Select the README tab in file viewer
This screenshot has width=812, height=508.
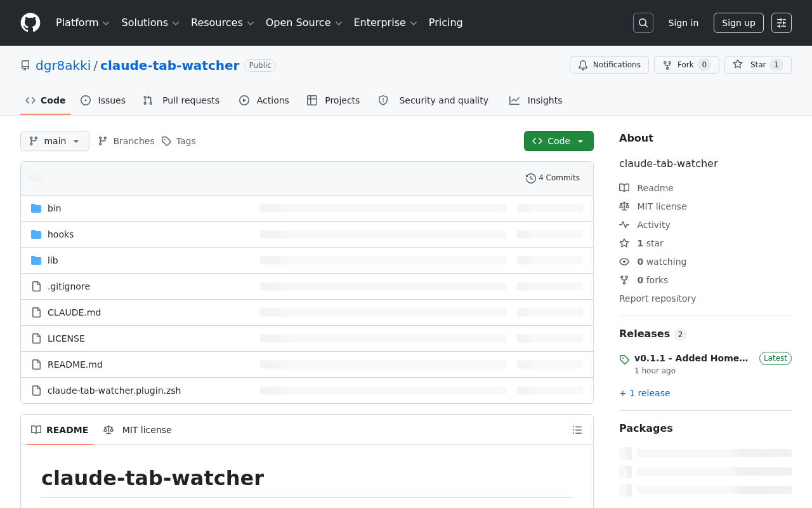60,430
